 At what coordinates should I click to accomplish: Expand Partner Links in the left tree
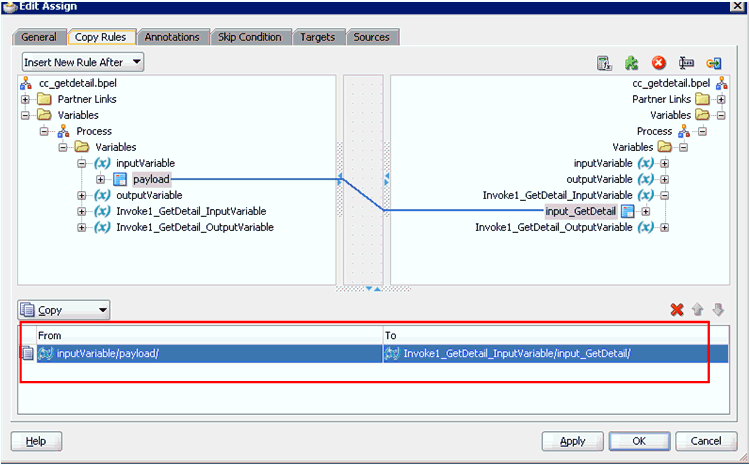[25, 99]
